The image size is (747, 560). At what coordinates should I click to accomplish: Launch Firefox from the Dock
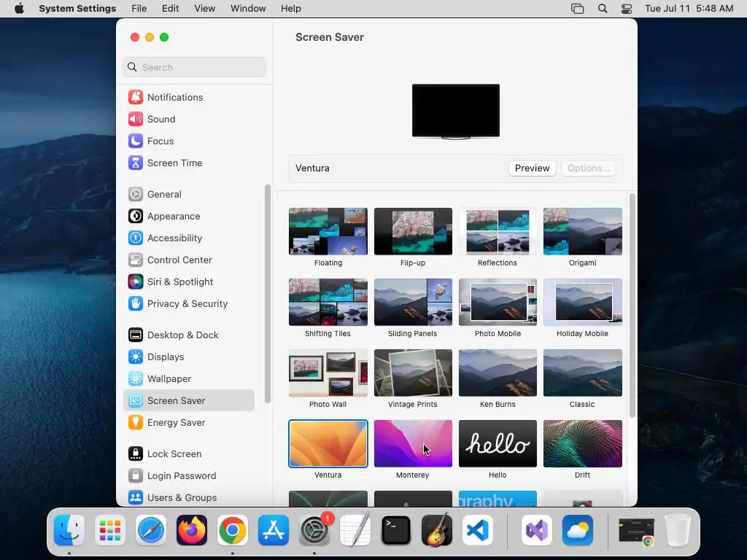[192, 530]
